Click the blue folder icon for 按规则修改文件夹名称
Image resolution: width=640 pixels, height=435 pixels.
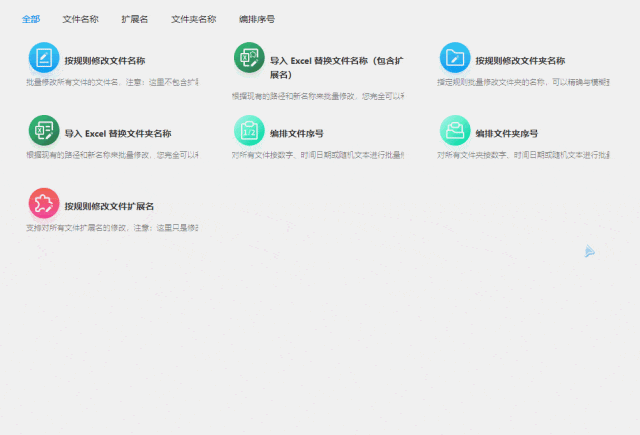[x=455, y=58]
